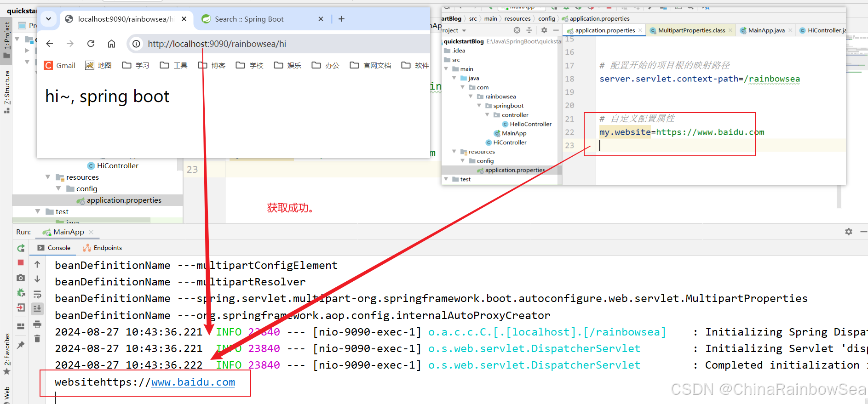
Task: Open Chrome tab search dropdown arrow
Action: pyautogui.click(x=48, y=19)
